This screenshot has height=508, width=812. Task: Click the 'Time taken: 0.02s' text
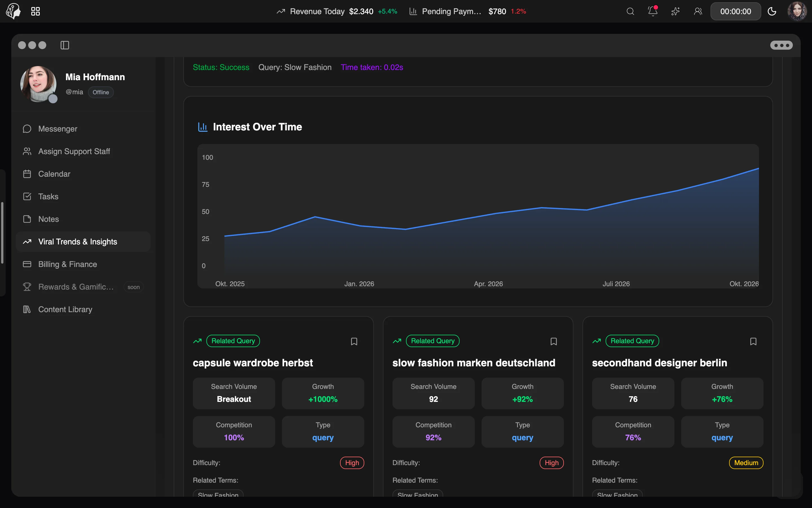point(372,67)
